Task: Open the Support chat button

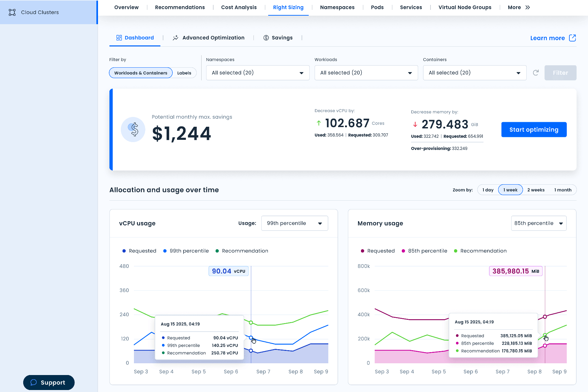Action: coord(49,383)
